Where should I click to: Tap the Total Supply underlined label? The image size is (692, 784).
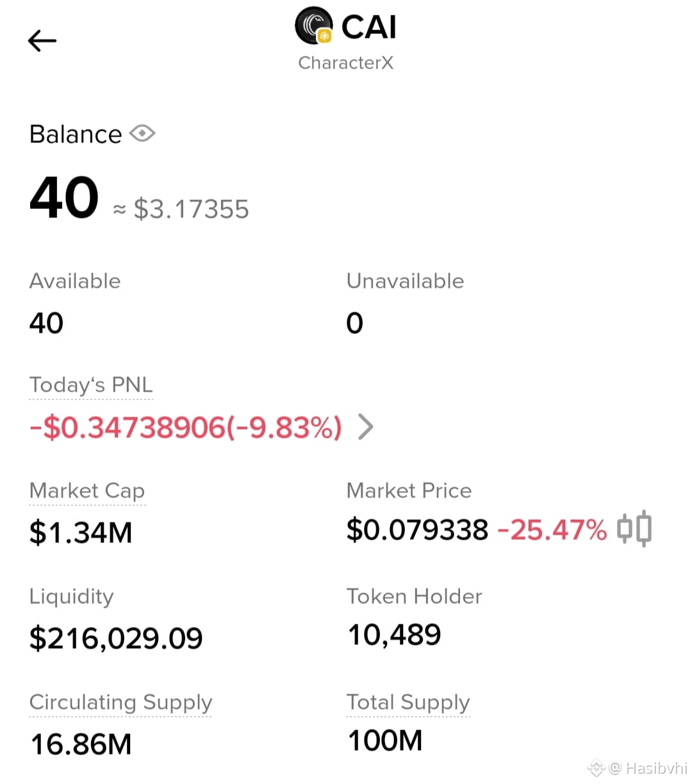(408, 702)
